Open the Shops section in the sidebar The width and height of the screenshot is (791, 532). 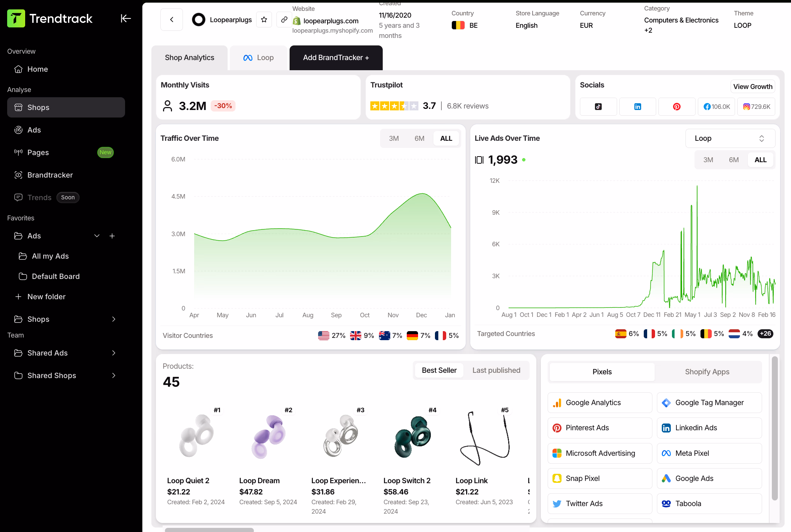[x=38, y=107]
